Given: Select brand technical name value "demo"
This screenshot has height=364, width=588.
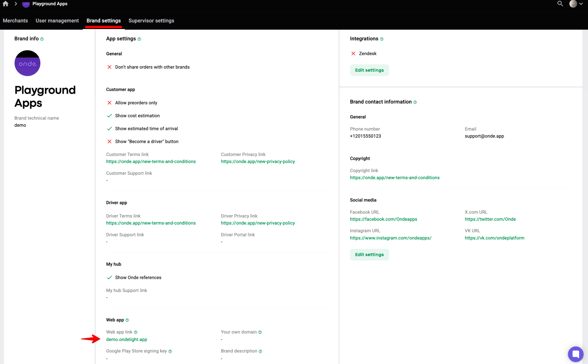Looking at the screenshot, I should 20,125.
